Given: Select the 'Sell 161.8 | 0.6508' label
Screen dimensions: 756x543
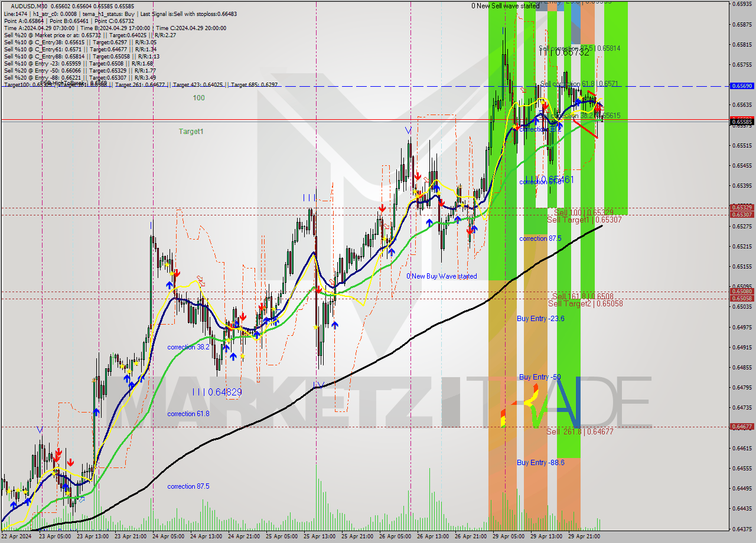Looking at the screenshot, I should click(x=582, y=296).
